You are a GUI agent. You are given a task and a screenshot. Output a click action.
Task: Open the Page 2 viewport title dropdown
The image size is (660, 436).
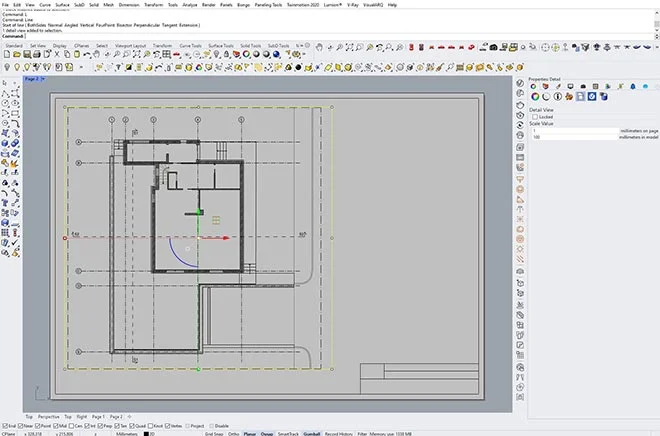pos(43,79)
